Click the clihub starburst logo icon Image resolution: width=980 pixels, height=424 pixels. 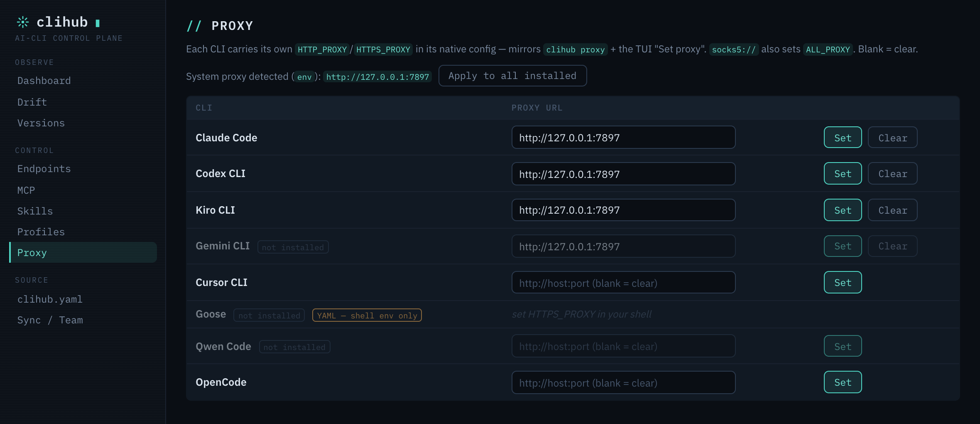23,22
